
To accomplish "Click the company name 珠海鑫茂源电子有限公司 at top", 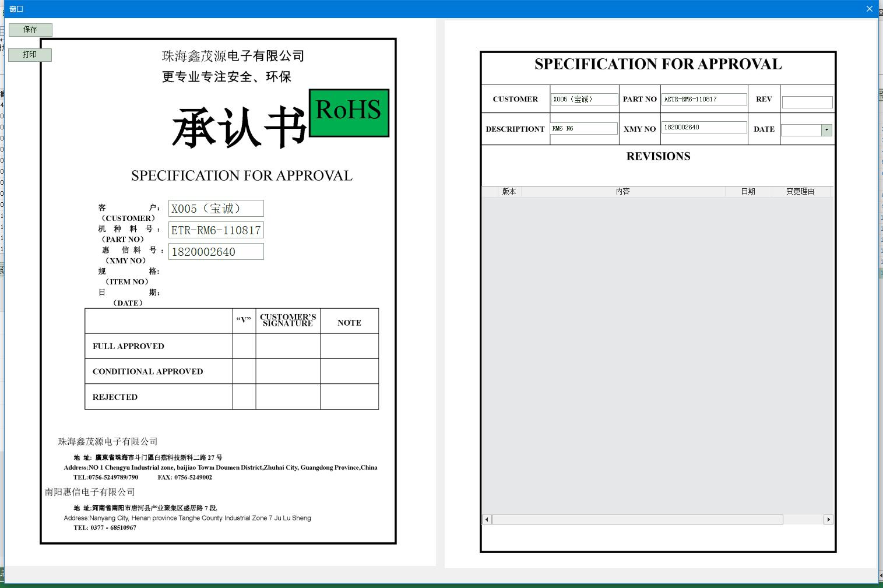I will click(233, 56).
